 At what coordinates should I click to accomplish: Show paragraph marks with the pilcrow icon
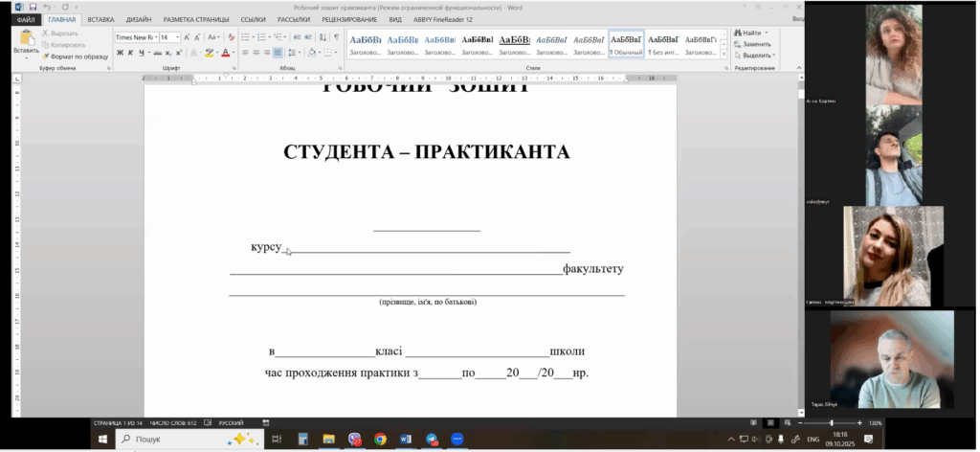coord(336,37)
